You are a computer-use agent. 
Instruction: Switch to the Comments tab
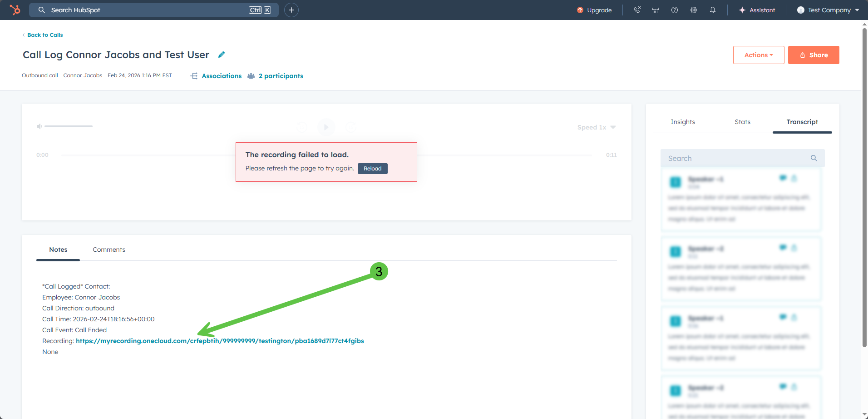[109, 249]
